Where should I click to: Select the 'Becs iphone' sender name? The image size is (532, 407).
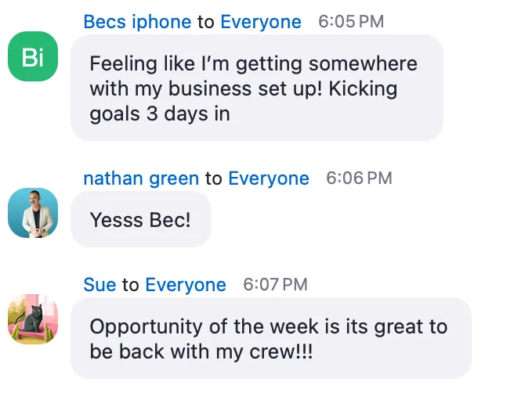coord(137,22)
